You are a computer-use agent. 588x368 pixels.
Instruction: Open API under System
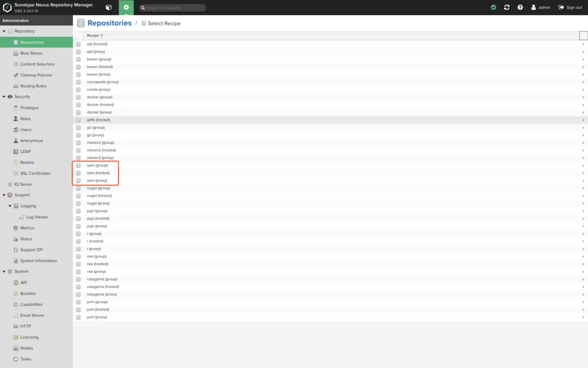click(37, 282)
